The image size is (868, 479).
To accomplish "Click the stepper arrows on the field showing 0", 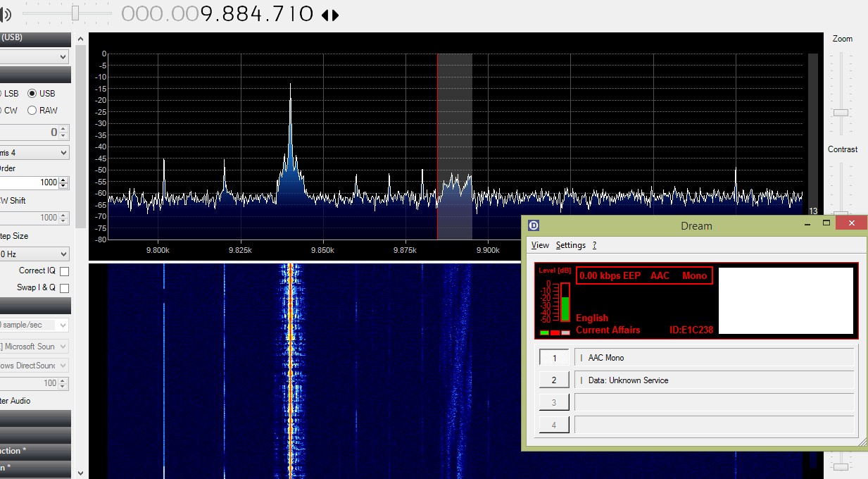I will (64, 132).
